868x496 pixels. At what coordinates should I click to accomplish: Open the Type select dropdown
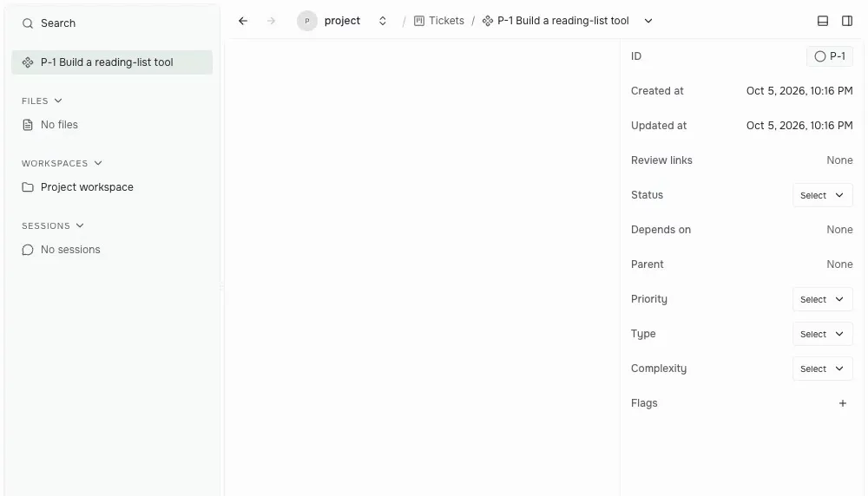coord(823,334)
